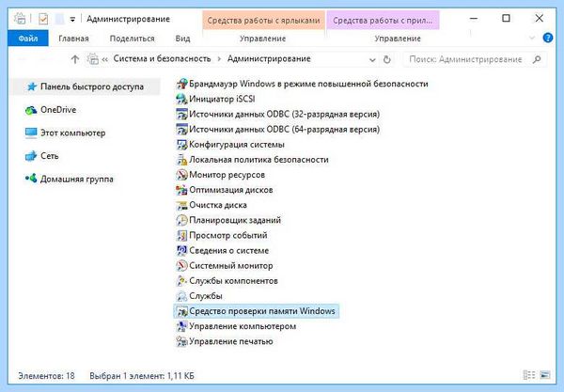Viewport: 564px width, 392px height.
Task: Click the ODBC 32-разрядная версия icon
Action: pyautogui.click(x=181, y=114)
